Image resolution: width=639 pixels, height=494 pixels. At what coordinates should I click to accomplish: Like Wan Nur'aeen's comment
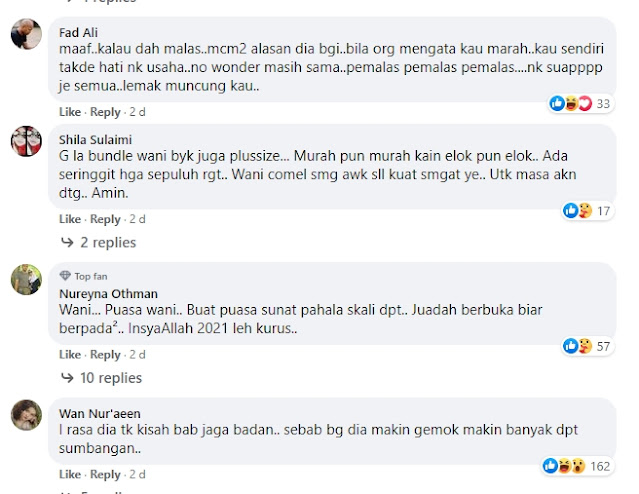pyautogui.click(x=70, y=474)
